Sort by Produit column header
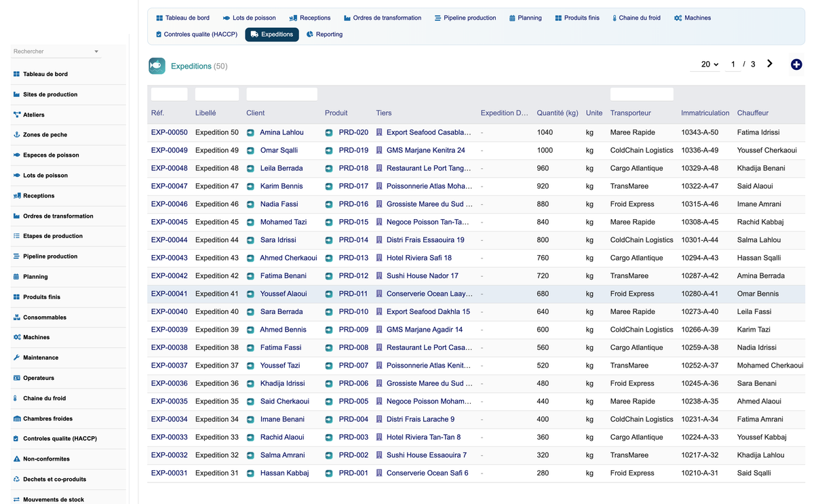 coord(336,113)
